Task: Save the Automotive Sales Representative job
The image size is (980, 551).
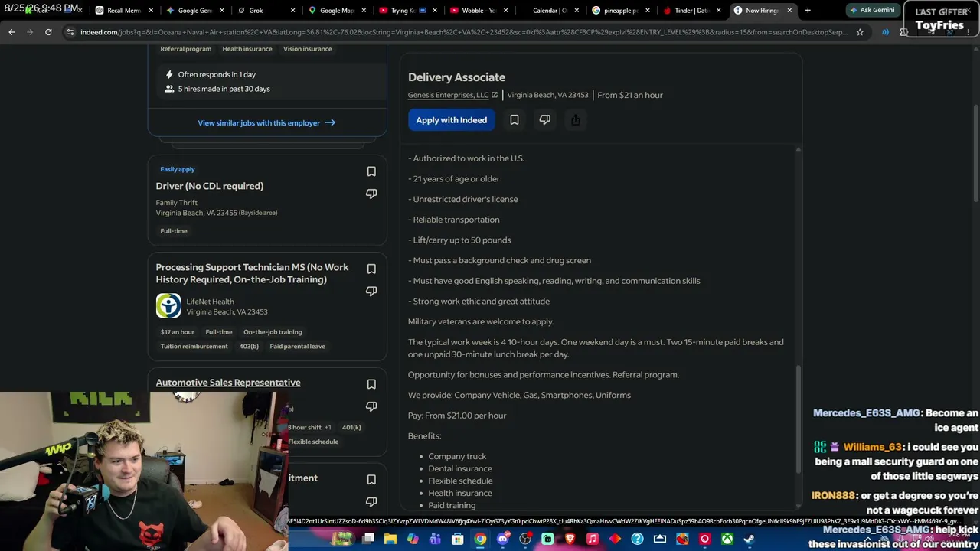Action: (371, 384)
